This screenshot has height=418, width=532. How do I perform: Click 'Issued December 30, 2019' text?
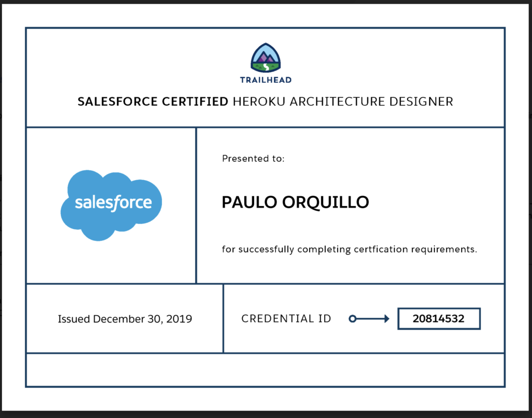point(125,319)
